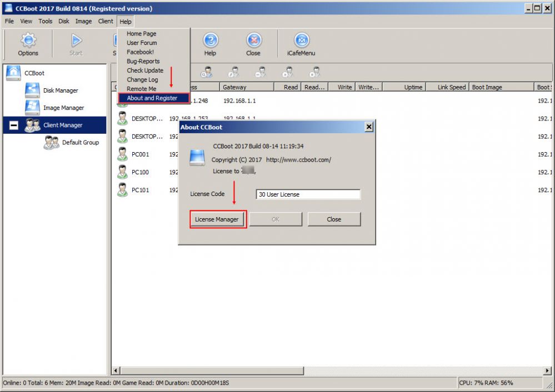Close the About CCBoot dialog with X

[369, 127]
